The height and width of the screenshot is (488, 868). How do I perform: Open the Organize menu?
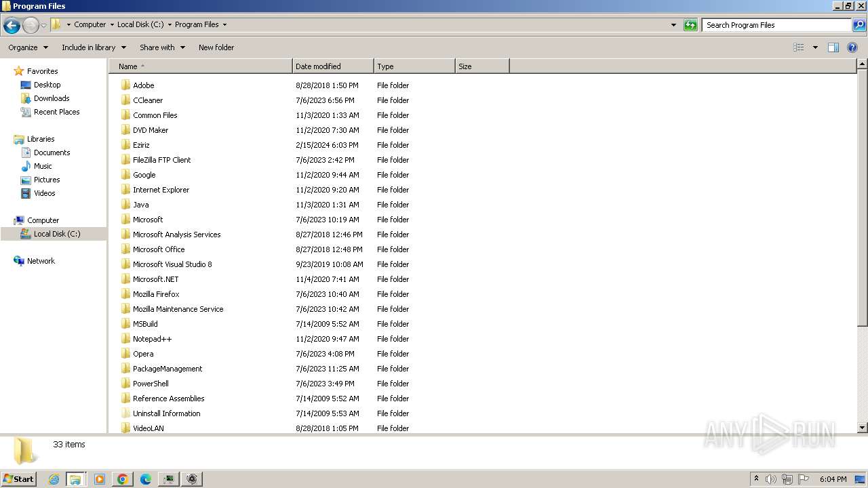coord(28,47)
